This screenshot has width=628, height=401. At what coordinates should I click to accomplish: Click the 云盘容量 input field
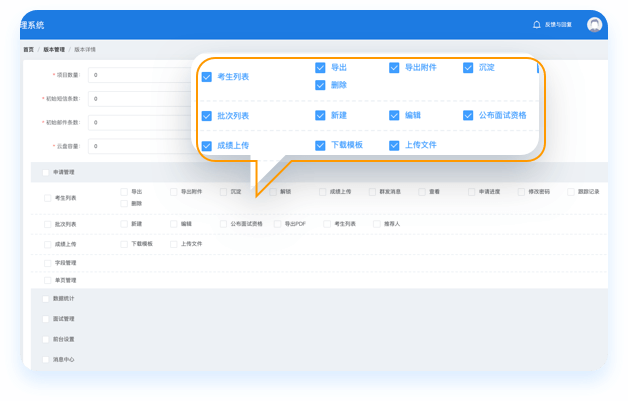pos(140,146)
